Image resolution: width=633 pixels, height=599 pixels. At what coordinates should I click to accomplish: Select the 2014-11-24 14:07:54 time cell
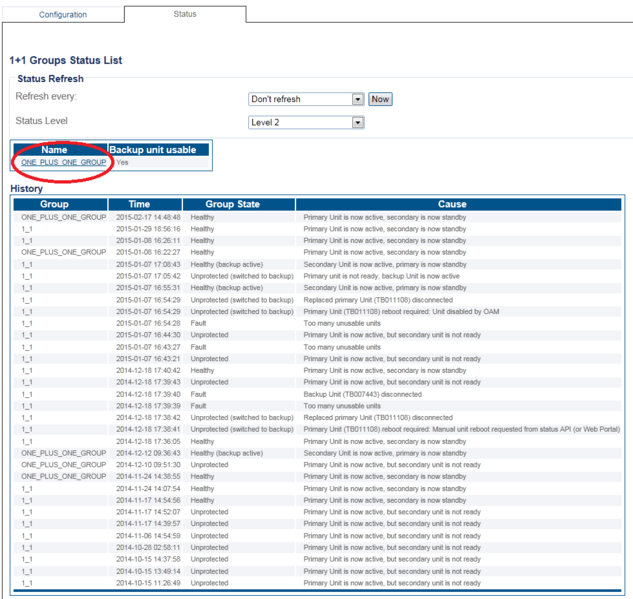pyautogui.click(x=148, y=489)
